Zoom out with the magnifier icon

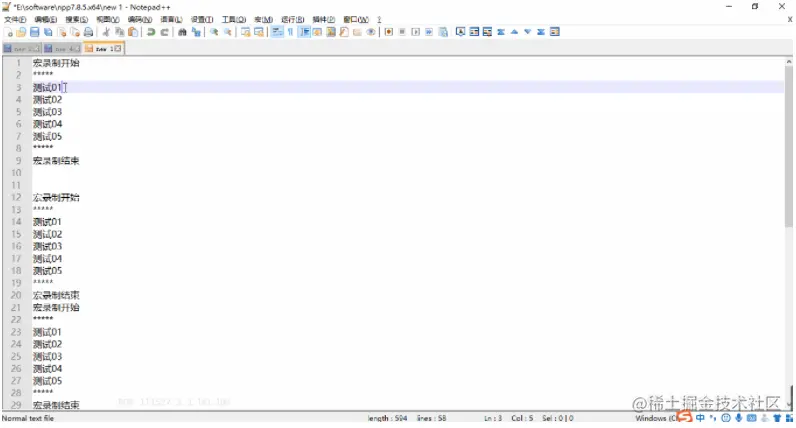[228, 32]
